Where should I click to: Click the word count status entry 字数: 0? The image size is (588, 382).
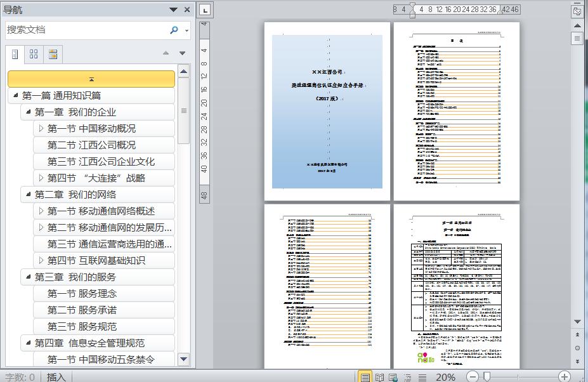click(20, 377)
